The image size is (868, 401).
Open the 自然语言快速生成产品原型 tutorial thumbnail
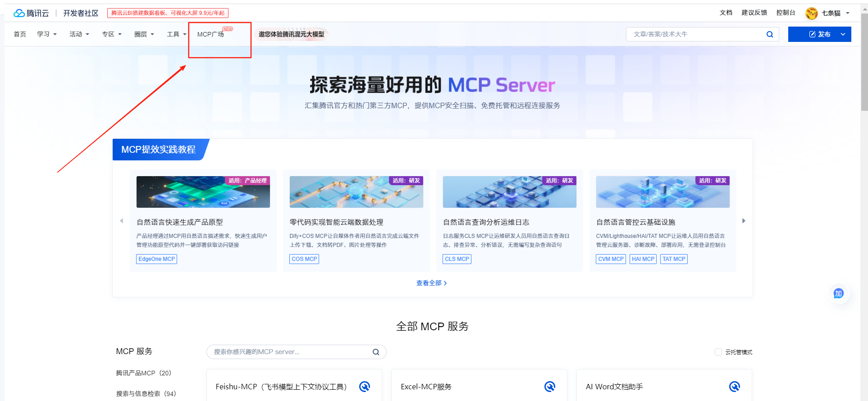click(203, 192)
